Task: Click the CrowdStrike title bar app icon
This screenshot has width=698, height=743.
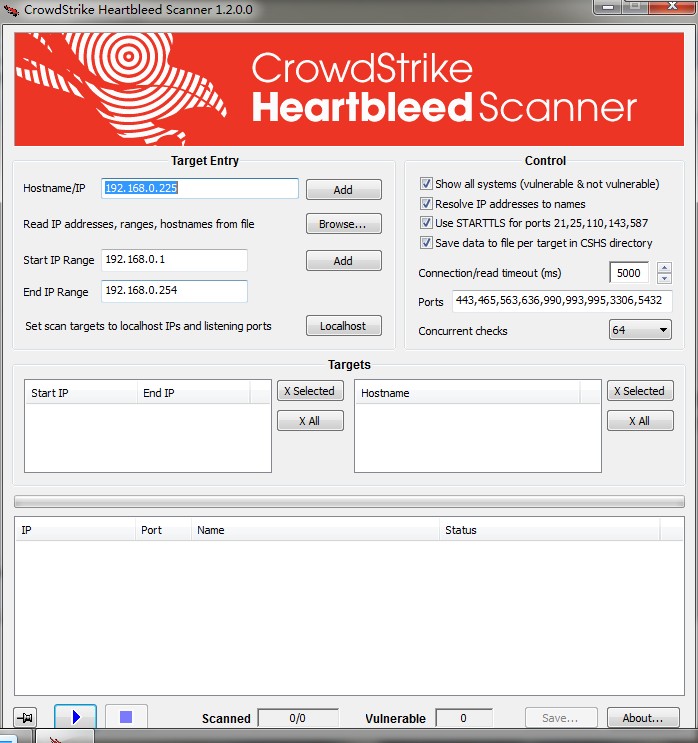Action: pos(10,9)
